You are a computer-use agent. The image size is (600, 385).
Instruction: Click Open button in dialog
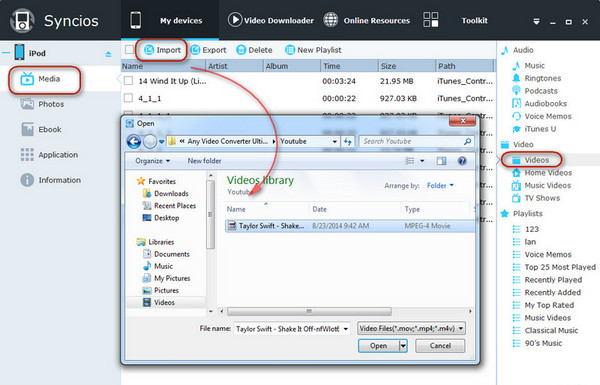378,346
